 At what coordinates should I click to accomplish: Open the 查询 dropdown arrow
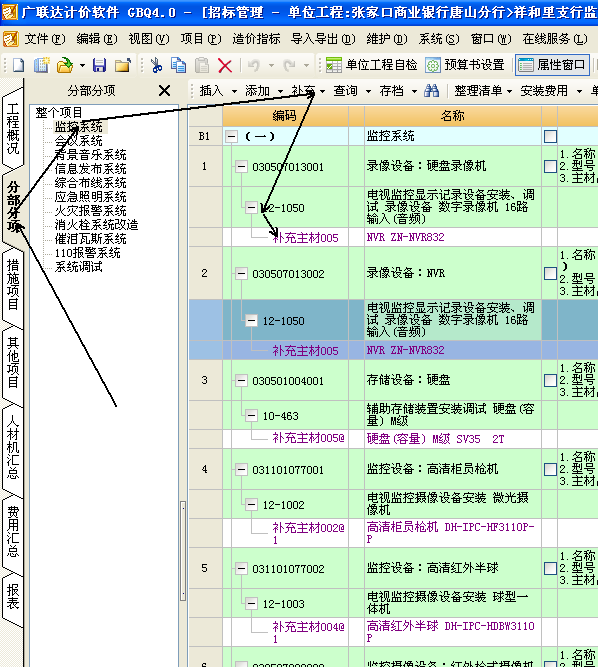pos(368,91)
